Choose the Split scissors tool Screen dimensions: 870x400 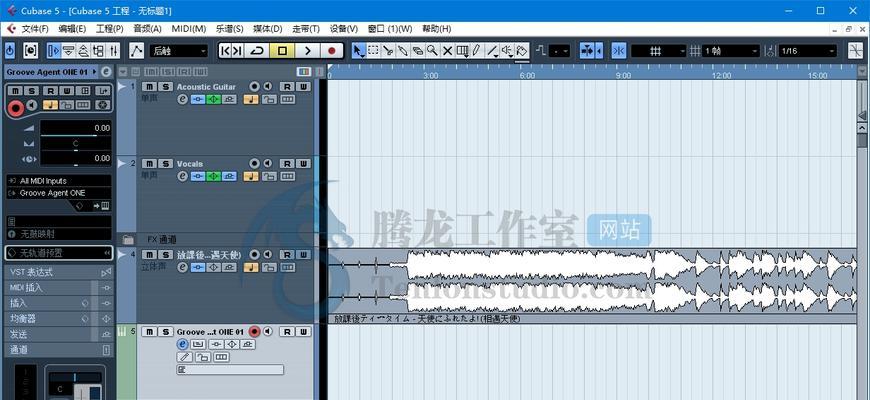point(388,51)
